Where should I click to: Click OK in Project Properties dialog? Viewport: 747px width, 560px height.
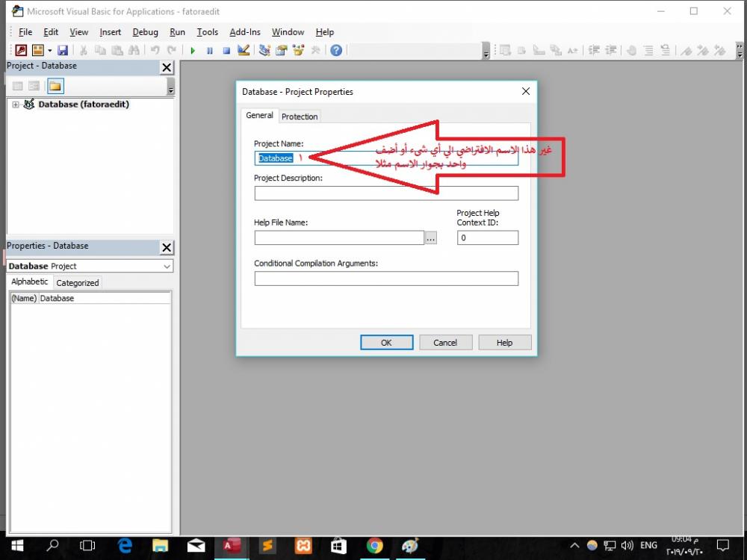(386, 343)
